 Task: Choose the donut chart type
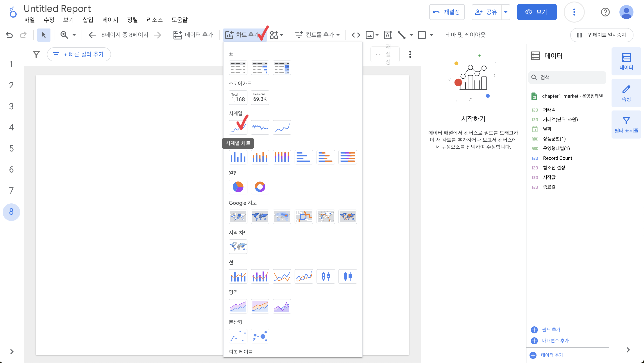[x=260, y=187]
